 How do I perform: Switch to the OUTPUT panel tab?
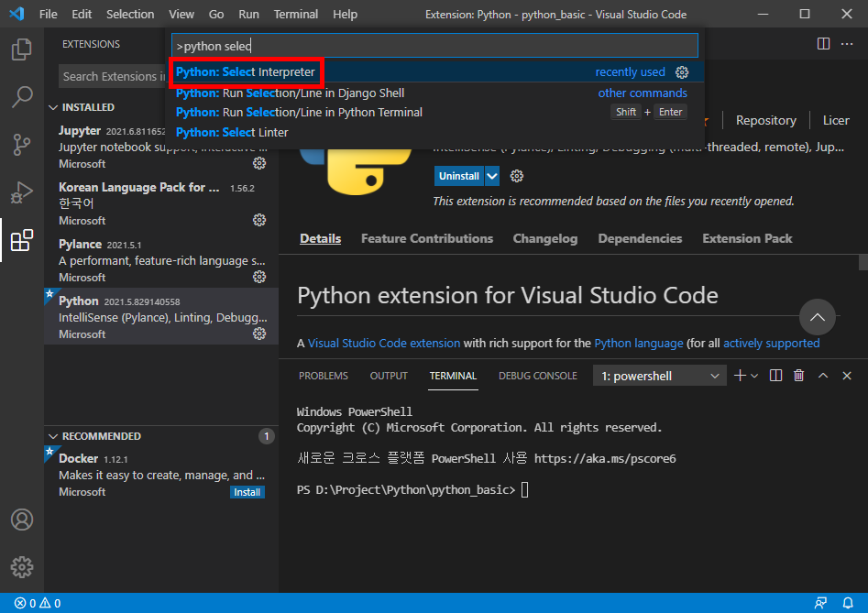[389, 376]
